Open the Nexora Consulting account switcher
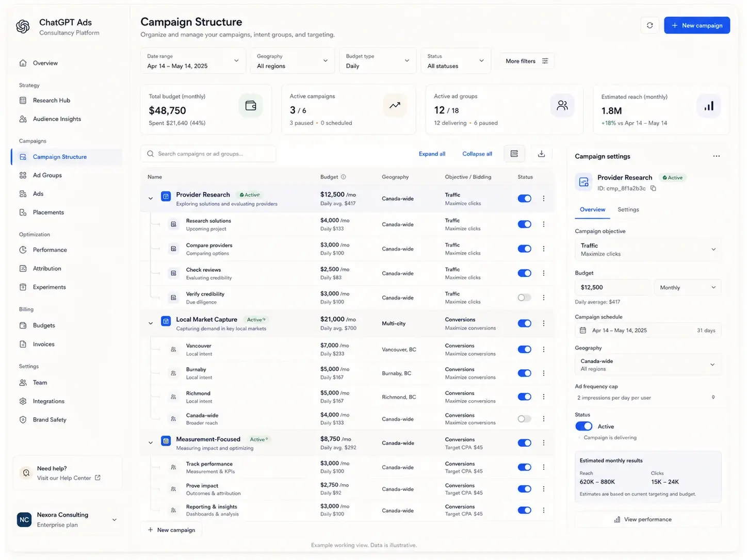Viewport: 747px width, 560px height. [x=67, y=520]
